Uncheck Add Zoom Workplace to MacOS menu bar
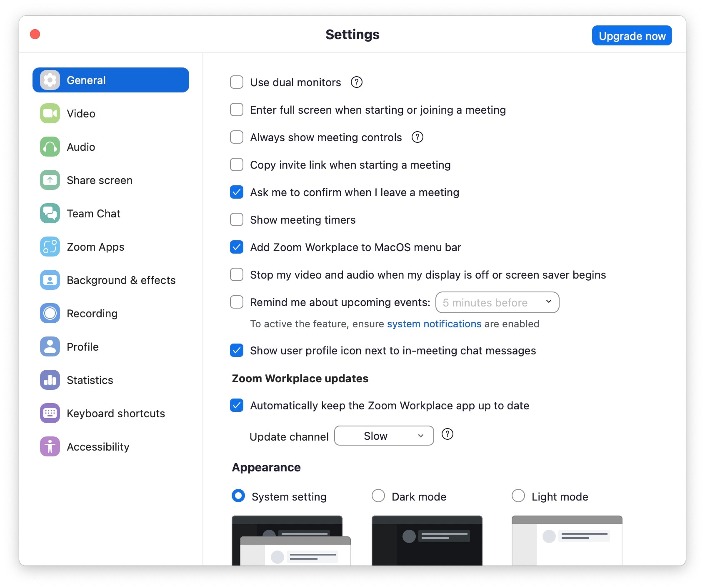The width and height of the screenshot is (705, 588). click(237, 247)
